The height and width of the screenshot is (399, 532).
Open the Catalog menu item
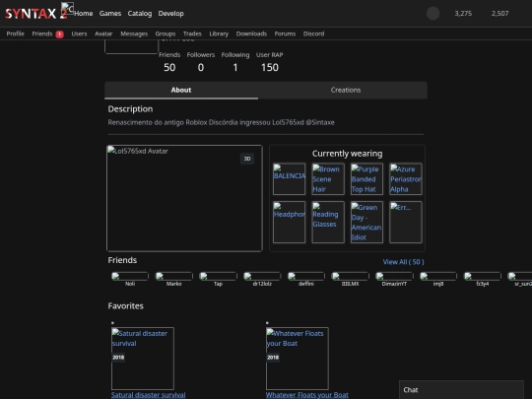140,13
